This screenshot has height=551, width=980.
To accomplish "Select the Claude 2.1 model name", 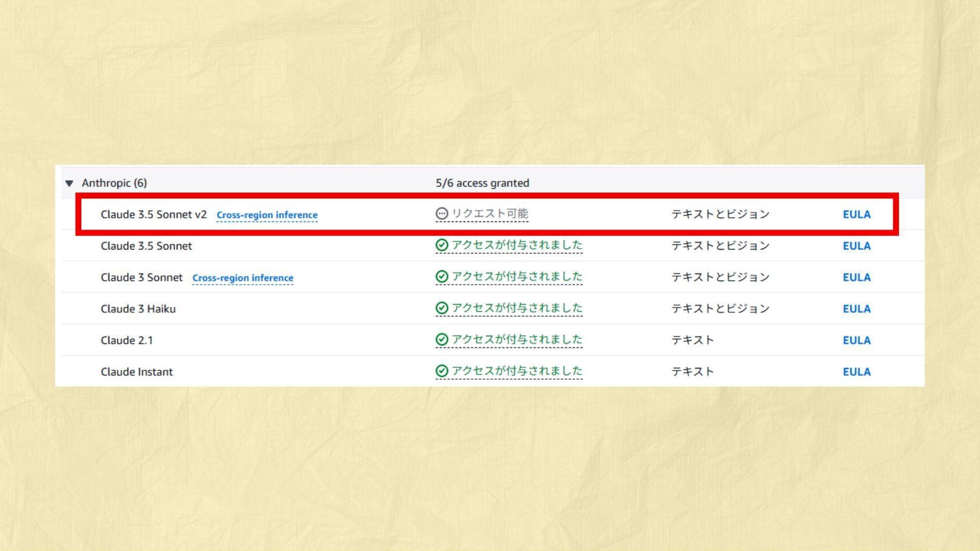I will pos(127,340).
